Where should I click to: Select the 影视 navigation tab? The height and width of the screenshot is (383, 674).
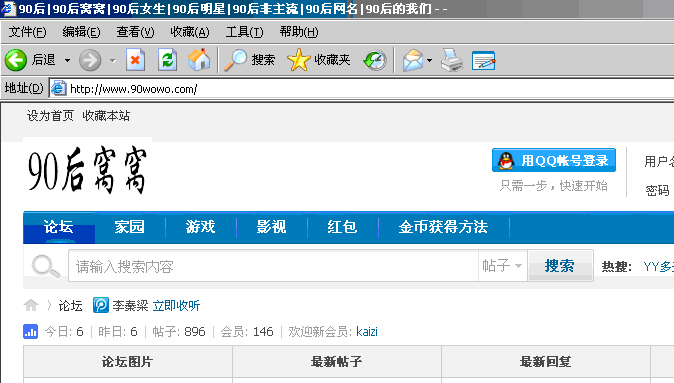click(271, 227)
